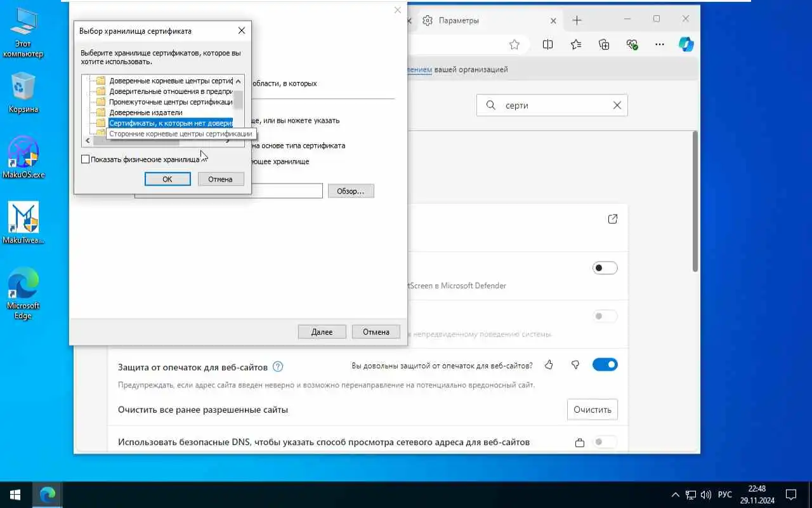Add page to favorites star icon
The height and width of the screenshot is (508, 812).
(514, 44)
